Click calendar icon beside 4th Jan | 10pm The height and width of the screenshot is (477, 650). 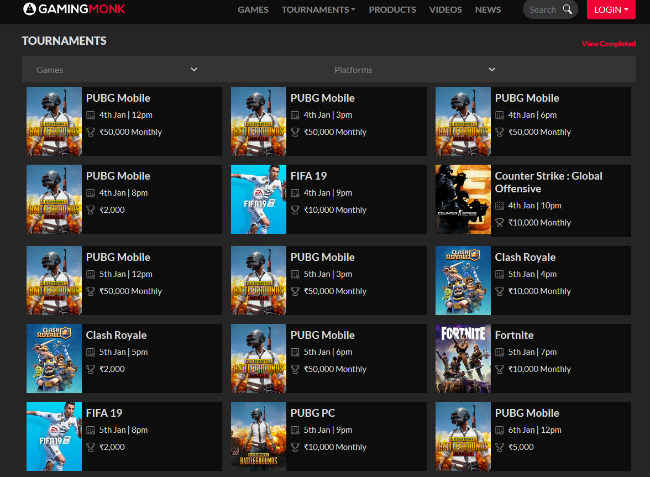tap(500, 206)
